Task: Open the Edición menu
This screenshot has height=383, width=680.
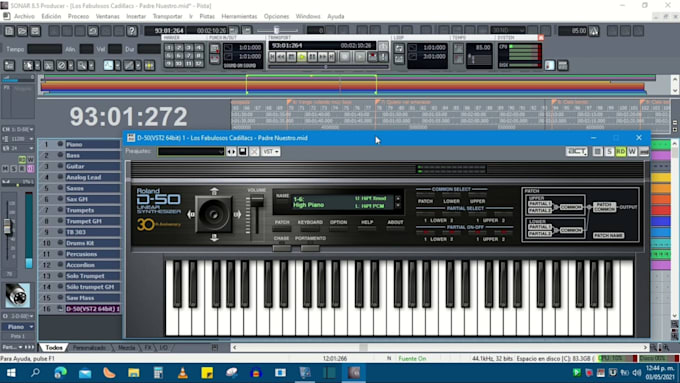Action: 51,16
